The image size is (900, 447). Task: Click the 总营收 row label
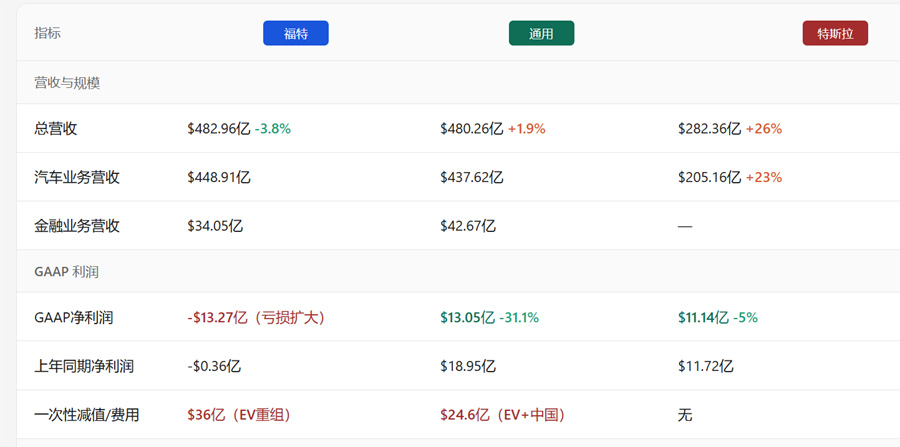tap(56, 129)
